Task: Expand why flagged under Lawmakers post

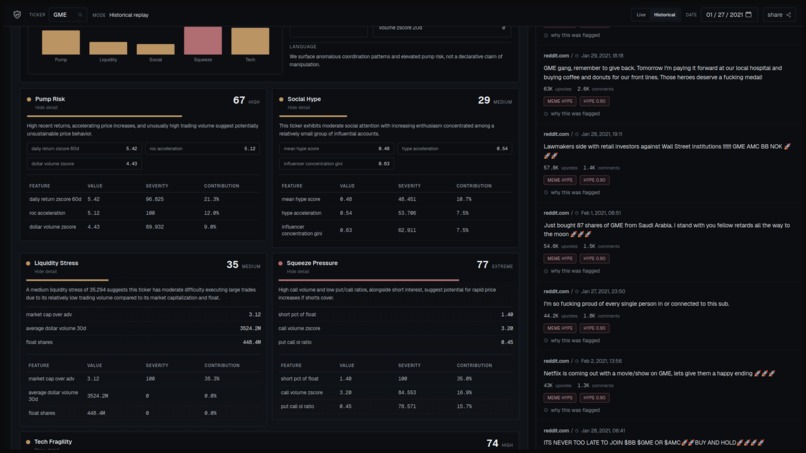Action: pyautogui.click(x=572, y=192)
